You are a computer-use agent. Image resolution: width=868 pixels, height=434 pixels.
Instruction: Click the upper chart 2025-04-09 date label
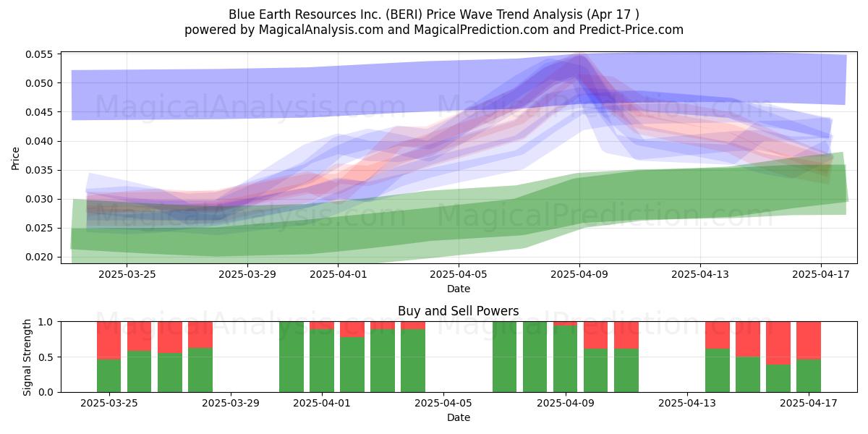[579, 274]
